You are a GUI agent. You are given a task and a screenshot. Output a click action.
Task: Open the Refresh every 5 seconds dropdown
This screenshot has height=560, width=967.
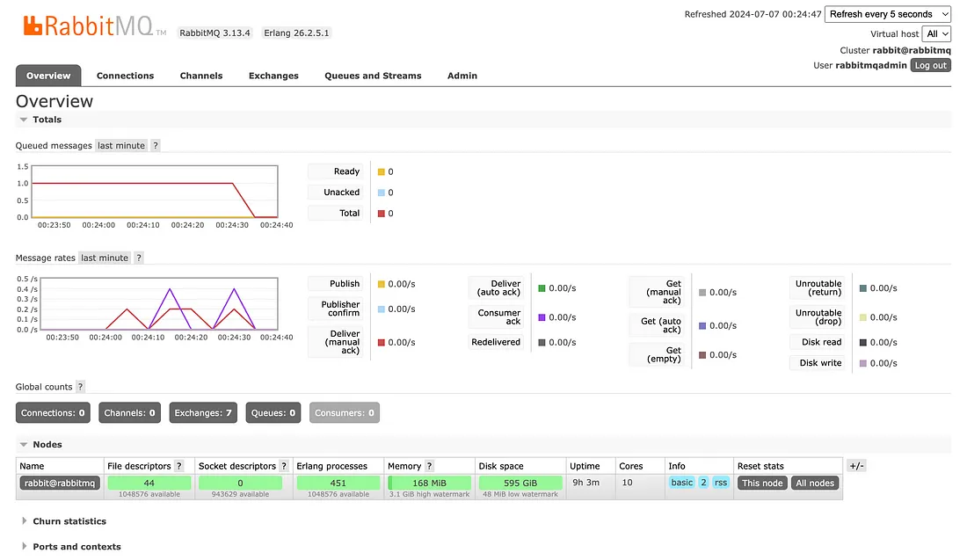coord(888,14)
